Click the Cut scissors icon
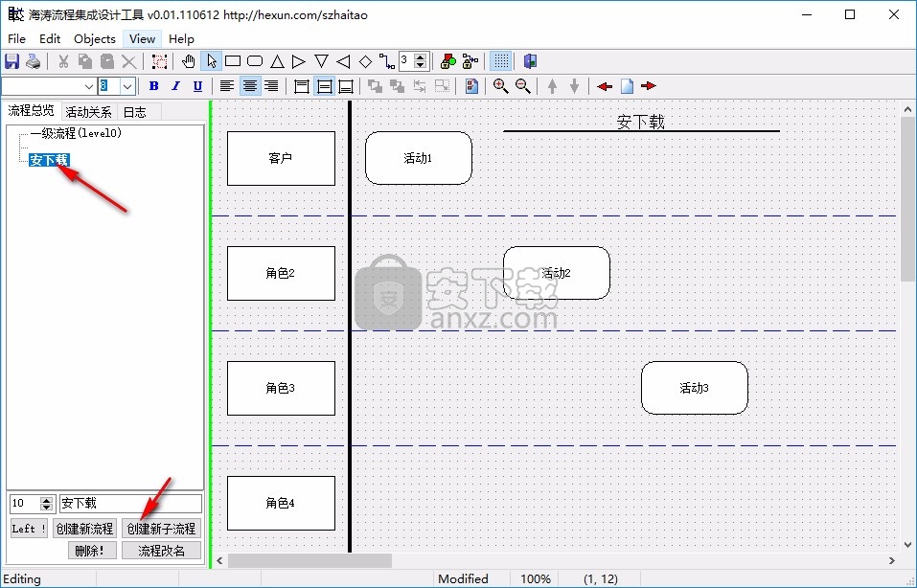The image size is (917, 588). coord(63,61)
